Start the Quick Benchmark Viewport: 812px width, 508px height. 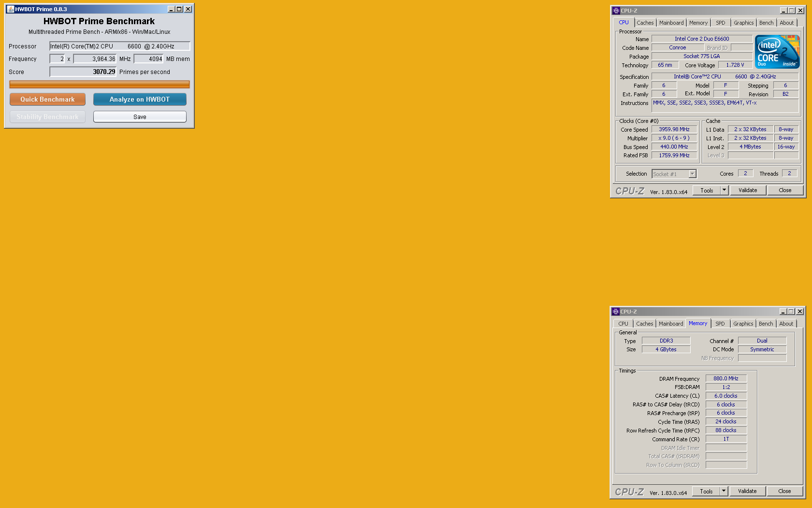[x=47, y=99]
